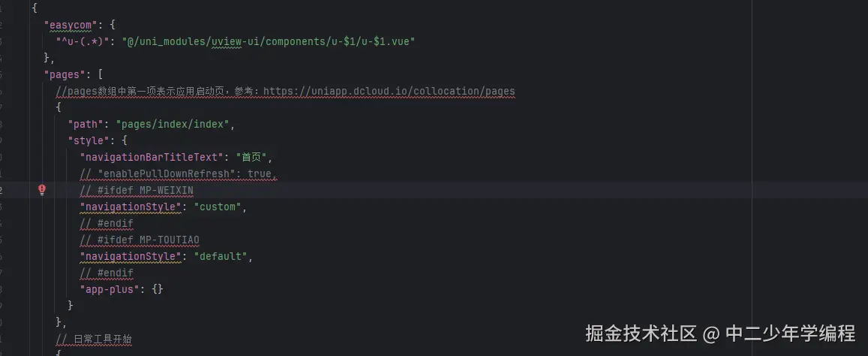The height and width of the screenshot is (356, 868).
Task: Click the "path" key
Action: tap(86, 124)
